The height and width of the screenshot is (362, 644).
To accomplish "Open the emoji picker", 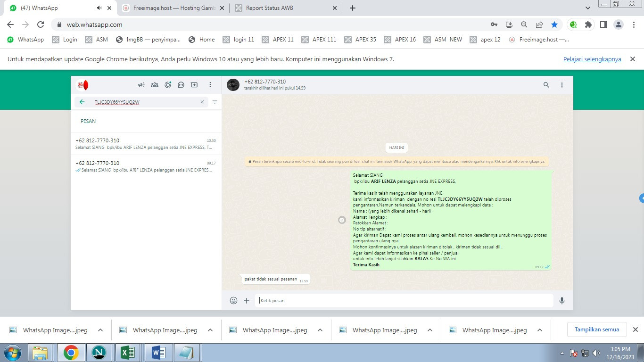I will point(233,300).
